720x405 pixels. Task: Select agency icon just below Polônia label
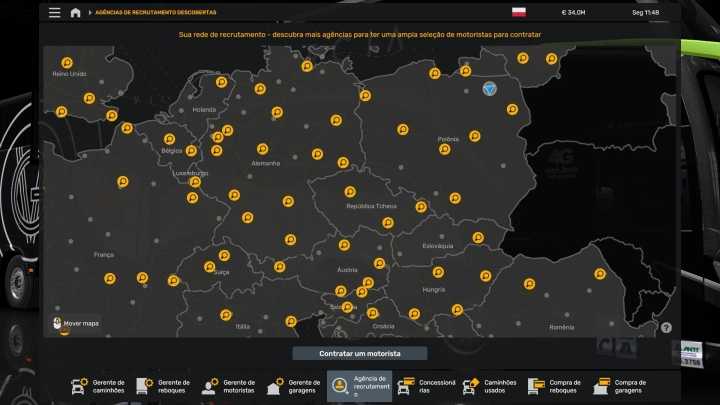click(444, 149)
